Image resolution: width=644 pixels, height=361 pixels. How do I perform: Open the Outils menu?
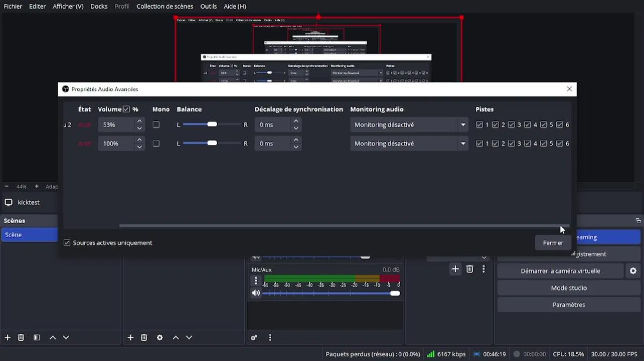[x=208, y=6]
